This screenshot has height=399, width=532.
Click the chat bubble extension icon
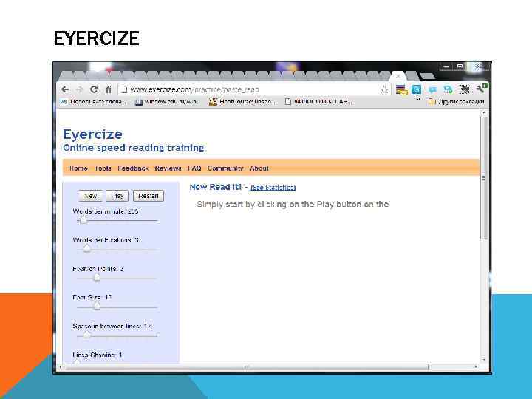click(x=432, y=89)
